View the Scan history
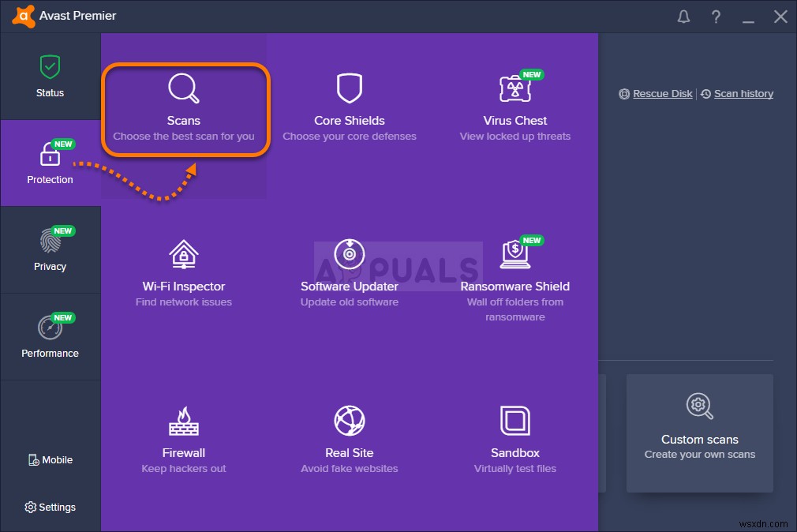797x532 pixels. tap(743, 93)
